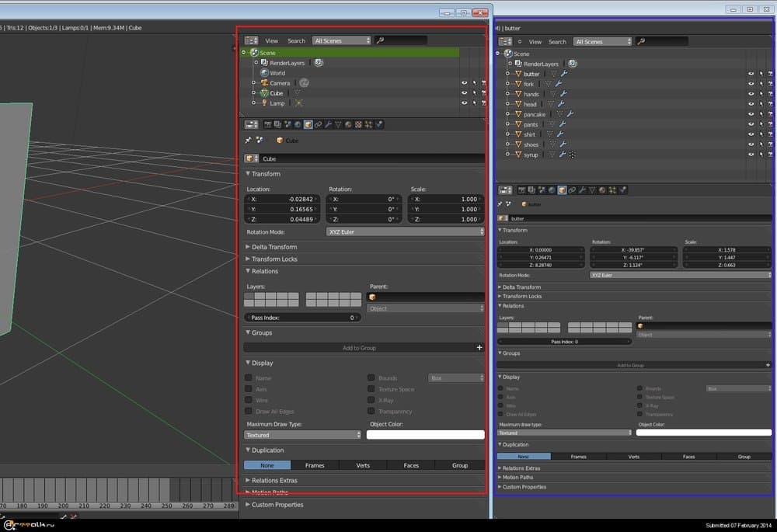Open the Object Constraints chain-link tab in left panel
This screenshot has width=777, height=532.
319,124
